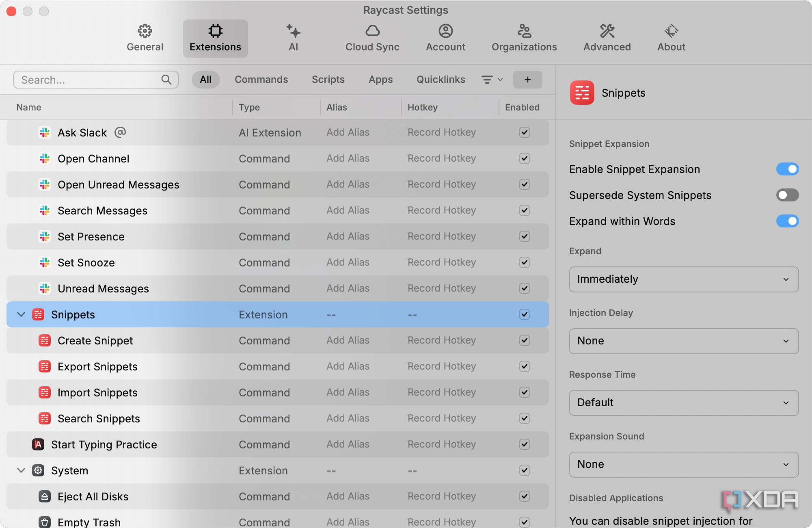Viewport: 812px width, 528px height.
Task: Click the red Snippets icon in the selected row
Action: 38,314
